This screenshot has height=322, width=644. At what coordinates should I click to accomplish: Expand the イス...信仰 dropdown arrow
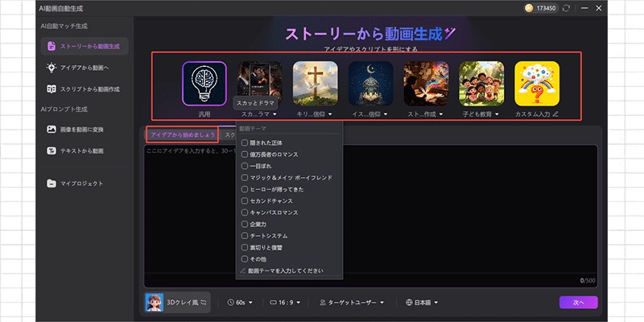[x=386, y=114]
